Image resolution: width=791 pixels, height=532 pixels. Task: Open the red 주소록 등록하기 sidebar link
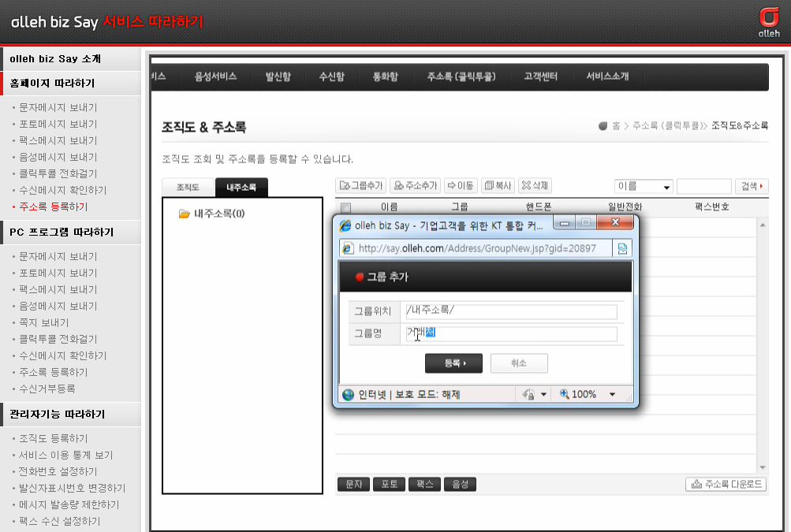click(x=54, y=206)
